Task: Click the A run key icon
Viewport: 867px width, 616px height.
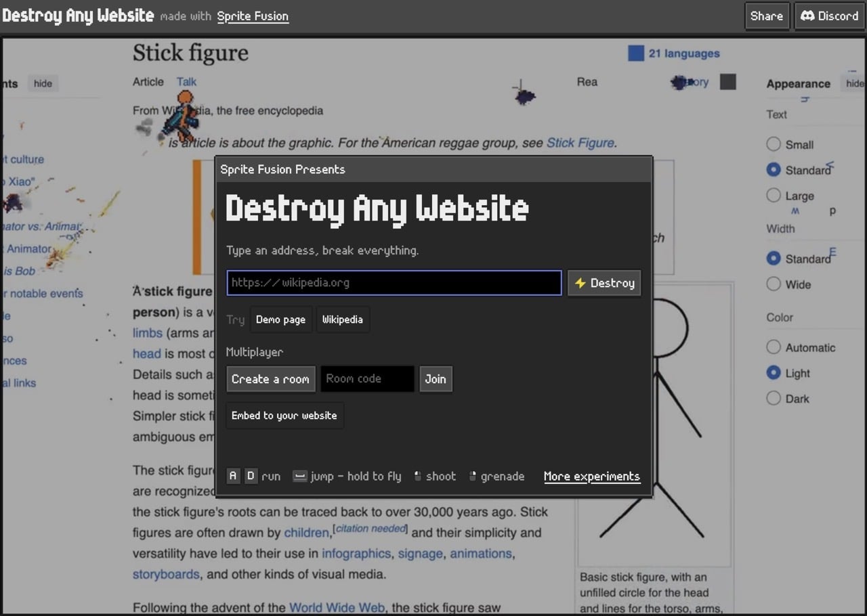Action: [233, 476]
